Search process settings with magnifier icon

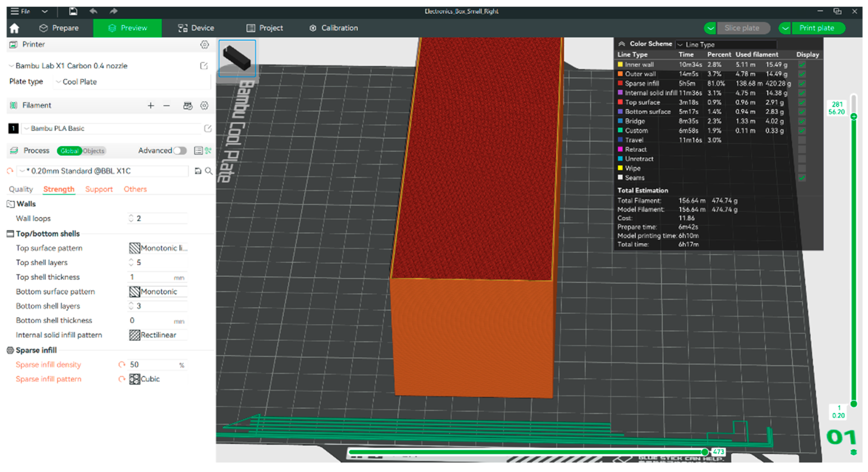[209, 171]
